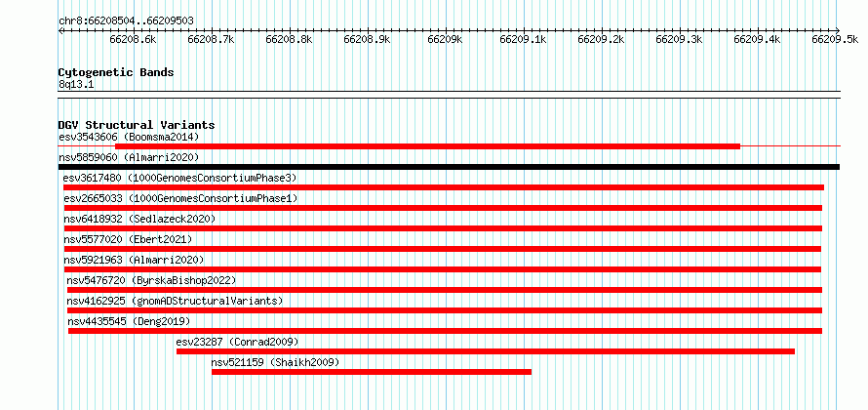Click the 66208.6k ruler label
Viewport: 868px width, 410px height.
tap(134, 39)
